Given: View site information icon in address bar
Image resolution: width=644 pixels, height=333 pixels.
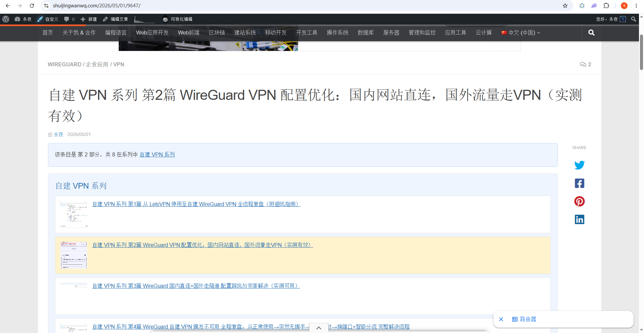Looking at the screenshot, I should [x=47, y=6].
